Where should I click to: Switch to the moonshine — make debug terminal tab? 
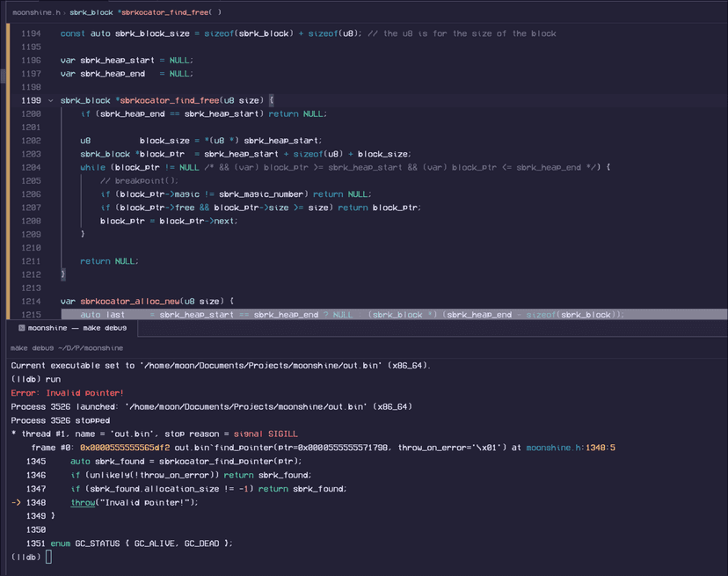pyautogui.click(x=76, y=328)
